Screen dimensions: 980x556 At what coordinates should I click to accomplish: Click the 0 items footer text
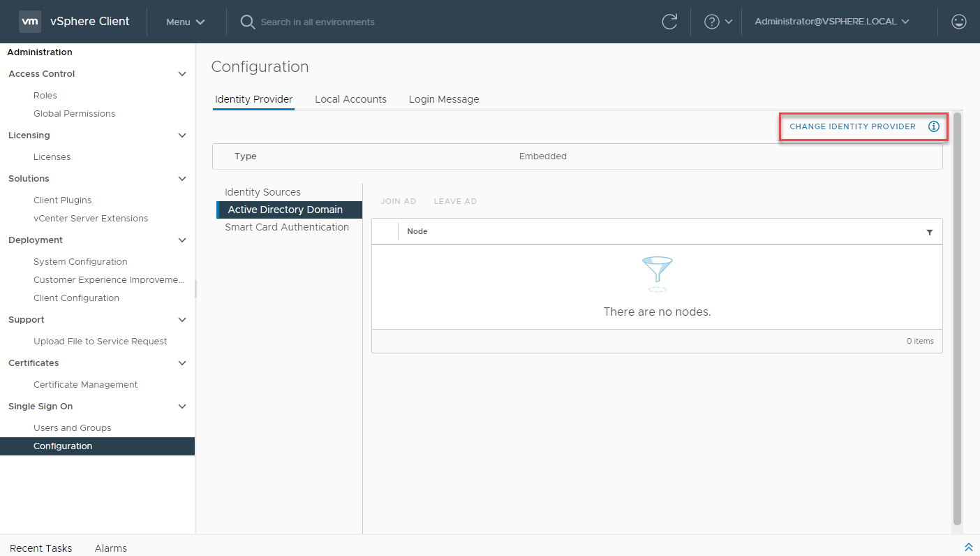click(920, 341)
